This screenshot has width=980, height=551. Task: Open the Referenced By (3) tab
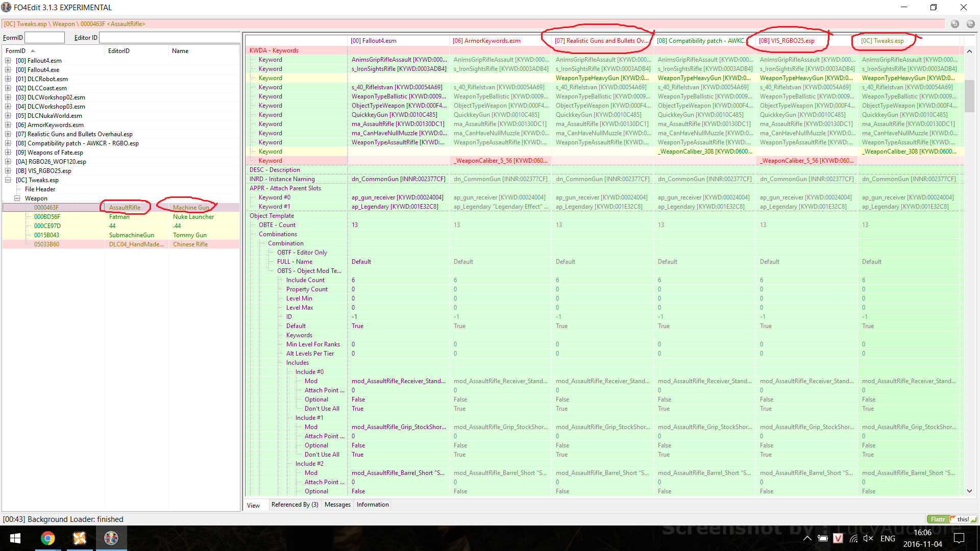[x=295, y=505]
